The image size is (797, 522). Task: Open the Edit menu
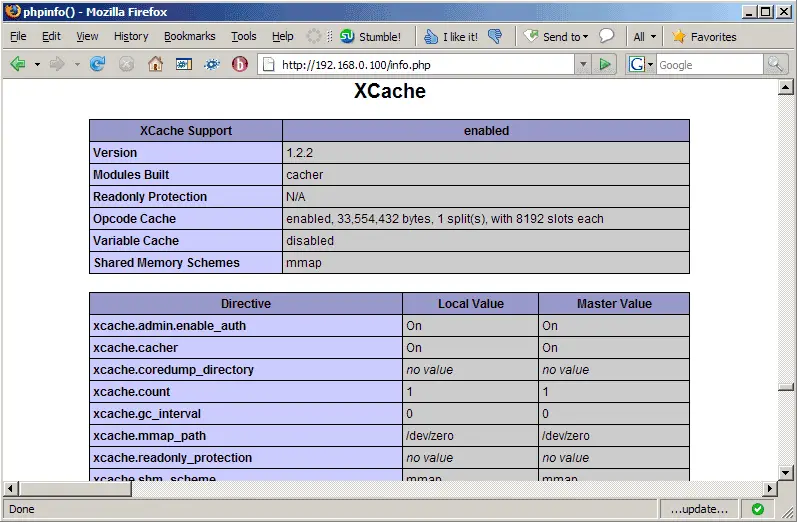[51, 36]
